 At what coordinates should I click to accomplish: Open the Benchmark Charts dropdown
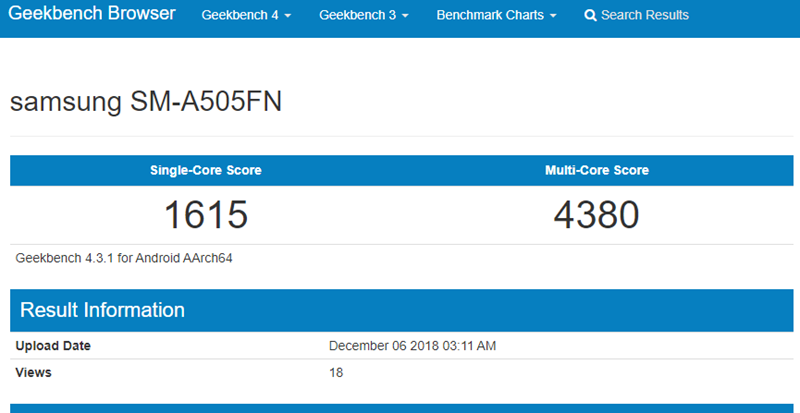click(496, 15)
